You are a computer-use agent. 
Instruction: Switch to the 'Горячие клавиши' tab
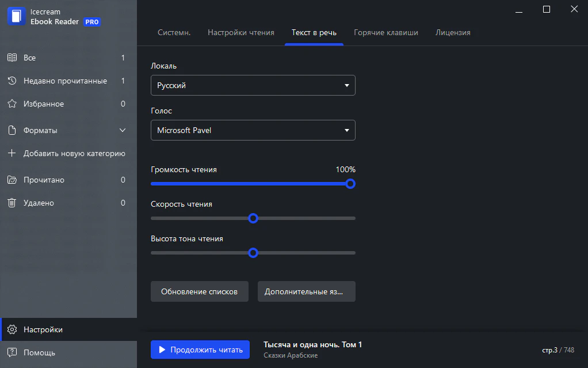point(385,33)
